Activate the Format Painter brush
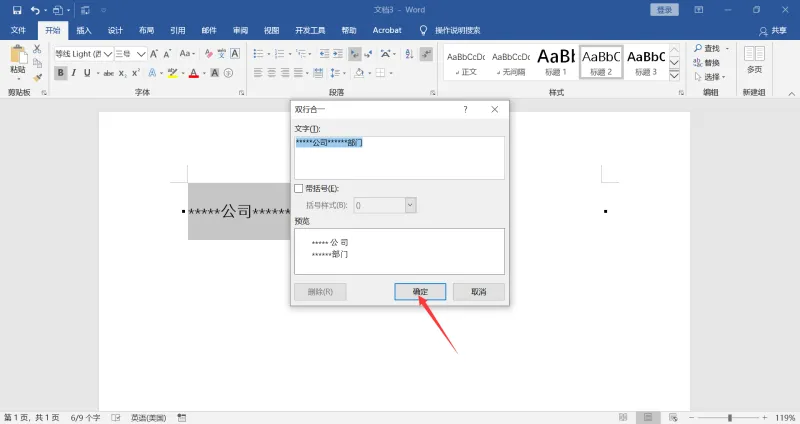 [x=37, y=78]
